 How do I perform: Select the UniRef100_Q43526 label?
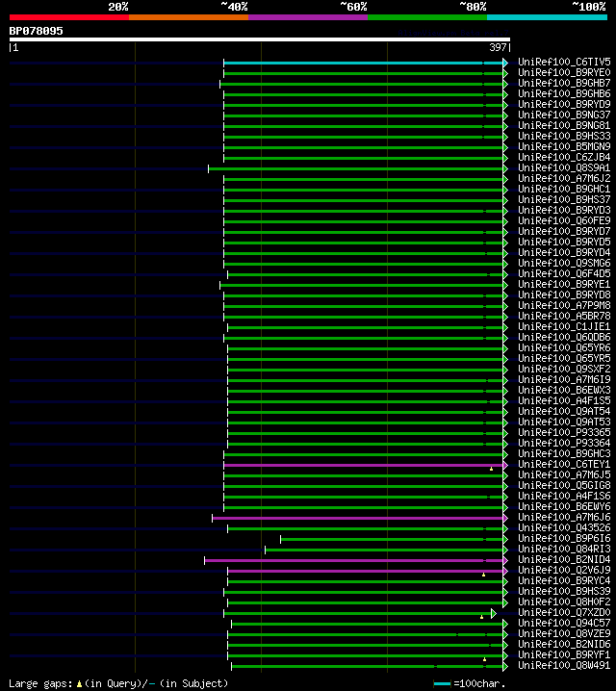(564, 527)
